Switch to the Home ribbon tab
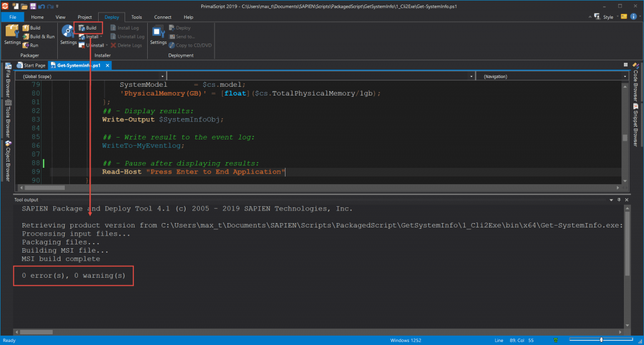This screenshot has width=644, height=345. 37,17
